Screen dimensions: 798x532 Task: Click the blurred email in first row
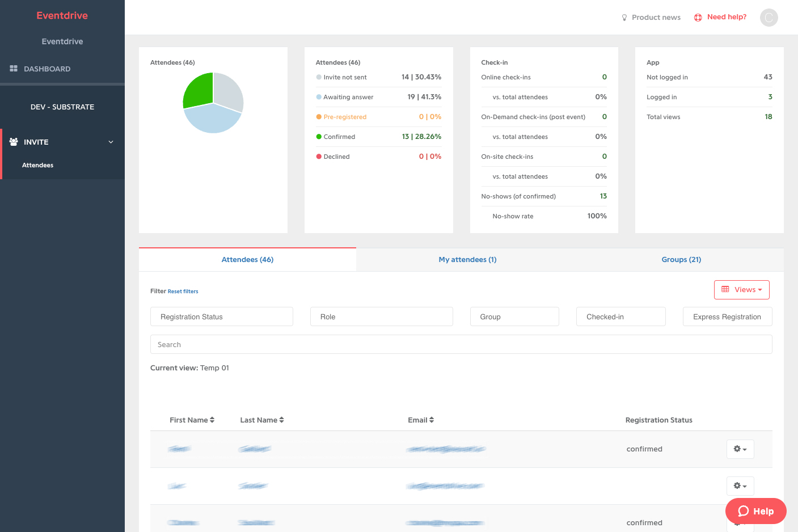446,449
